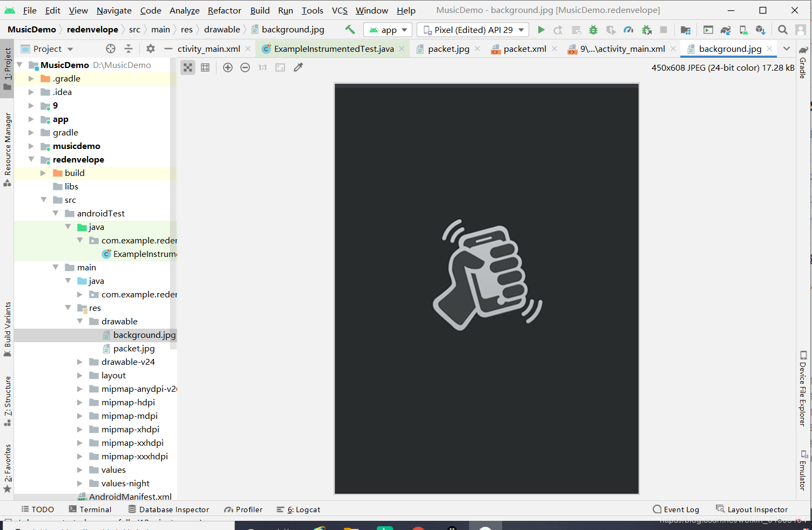Expand the .gradle folder
812x530 pixels.
[31, 78]
